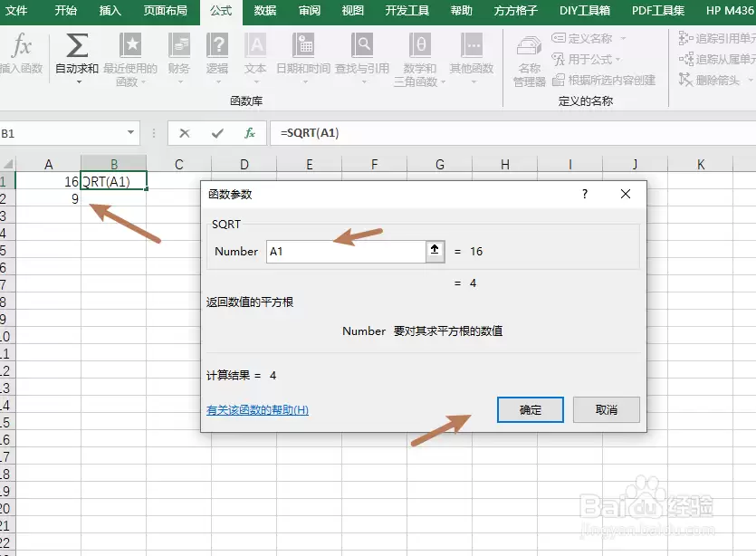Click the OK (确定) button
756x556 pixels.
pyautogui.click(x=531, y=410)
